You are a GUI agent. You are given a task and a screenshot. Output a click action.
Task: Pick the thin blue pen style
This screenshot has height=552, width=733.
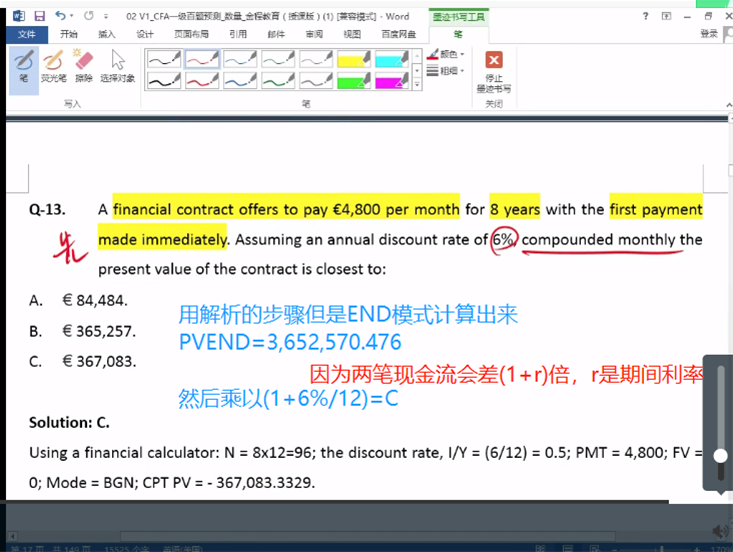point(240,59)
